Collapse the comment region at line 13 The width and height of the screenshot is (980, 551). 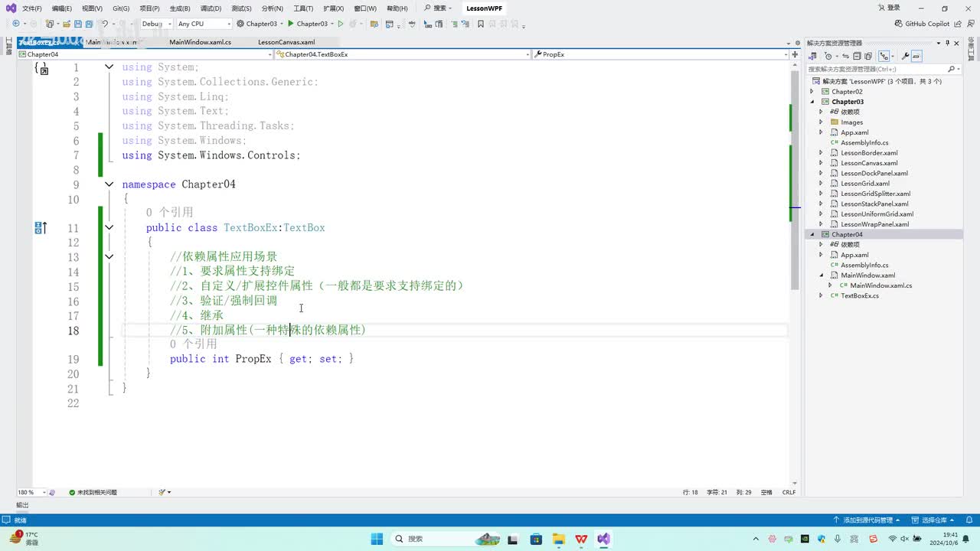(x=109, y=257)
